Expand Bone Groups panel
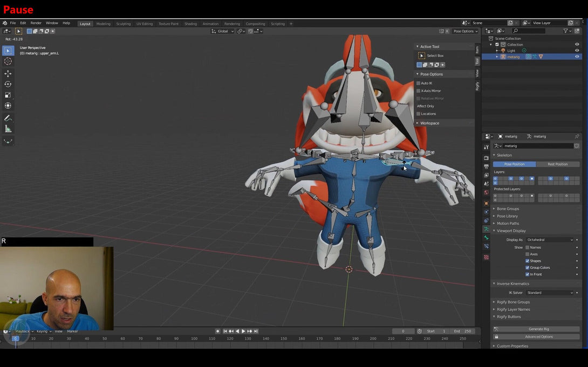Image resolution: width=588 pixels, height=367 pixels. [x=508, y=209]
